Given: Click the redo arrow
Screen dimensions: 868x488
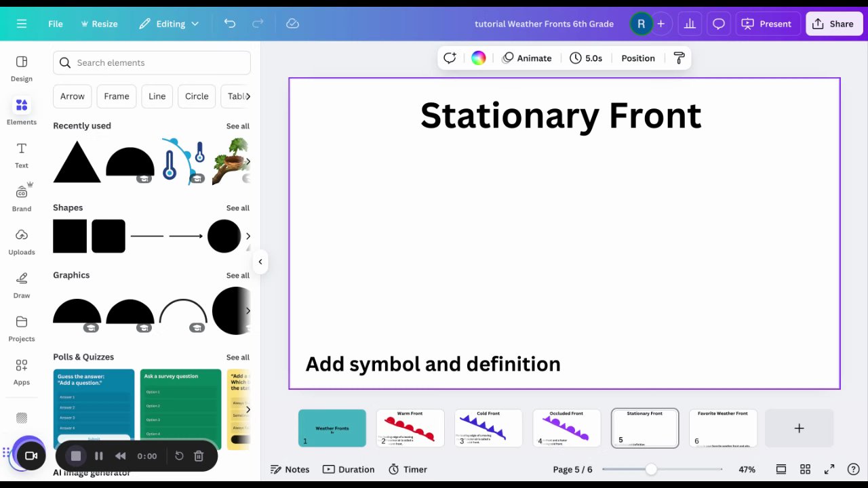Looking at the screenshot, I should pos(258,24).
